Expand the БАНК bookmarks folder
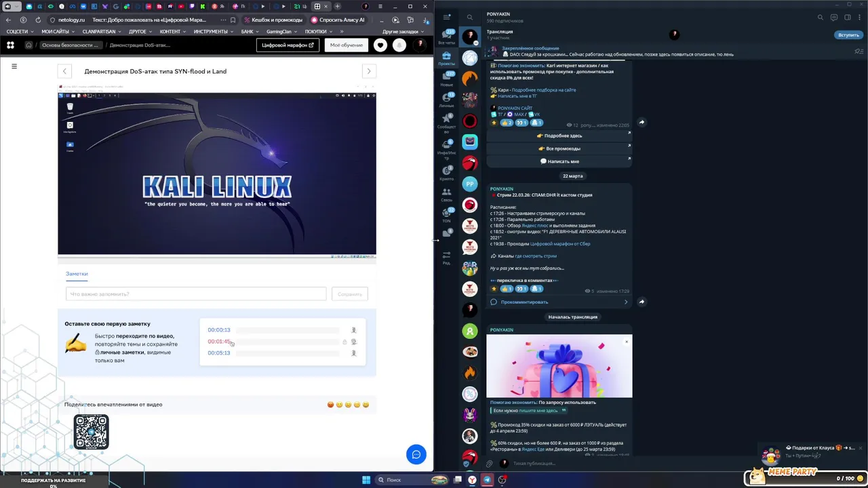 [x=250, y=32]
